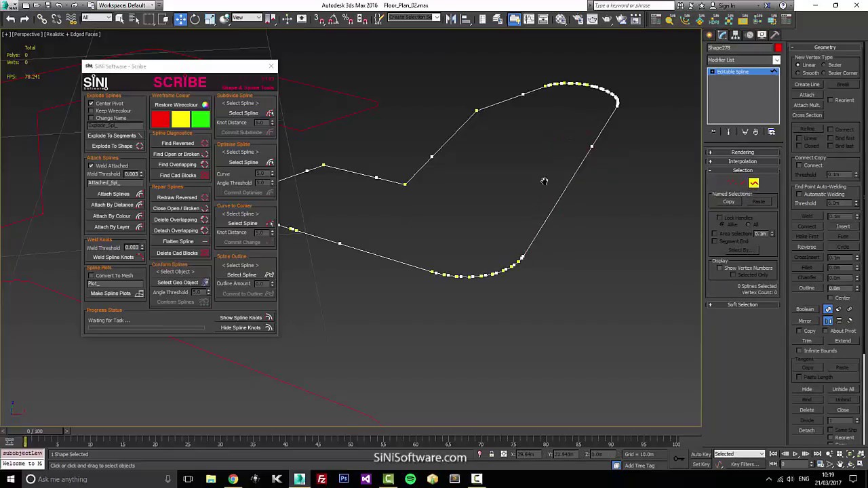Viewport: 868px width, 488px height.
Task: Click Remove modifier trash icon under stack
Action: click(x=755, y=132)
